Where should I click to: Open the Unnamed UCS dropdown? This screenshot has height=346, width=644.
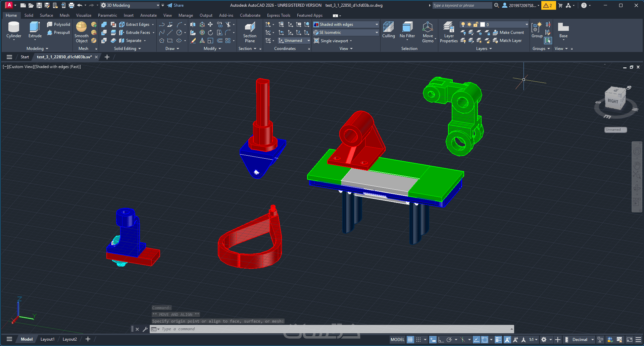(294, 41)
